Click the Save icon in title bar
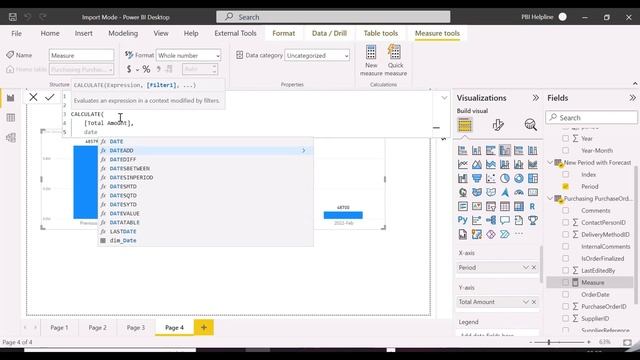Viewport: 640px width, 360px height. pos(13,17)
